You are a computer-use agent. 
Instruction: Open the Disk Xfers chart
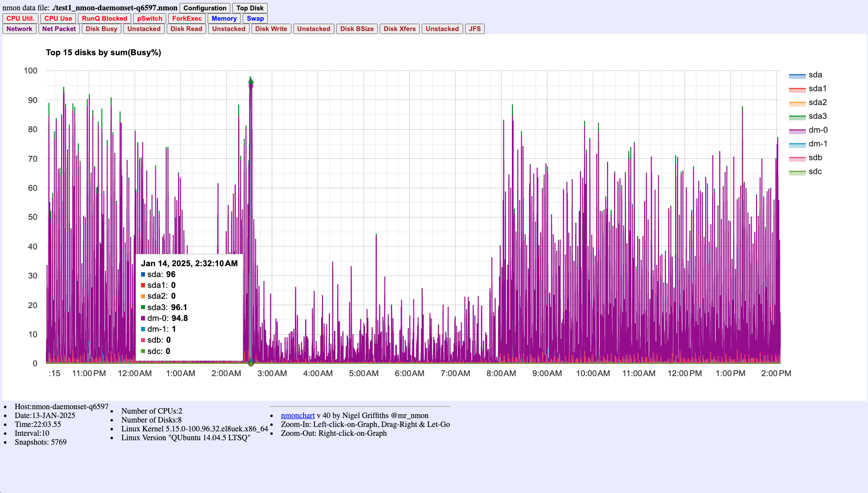tap(399, 29)
